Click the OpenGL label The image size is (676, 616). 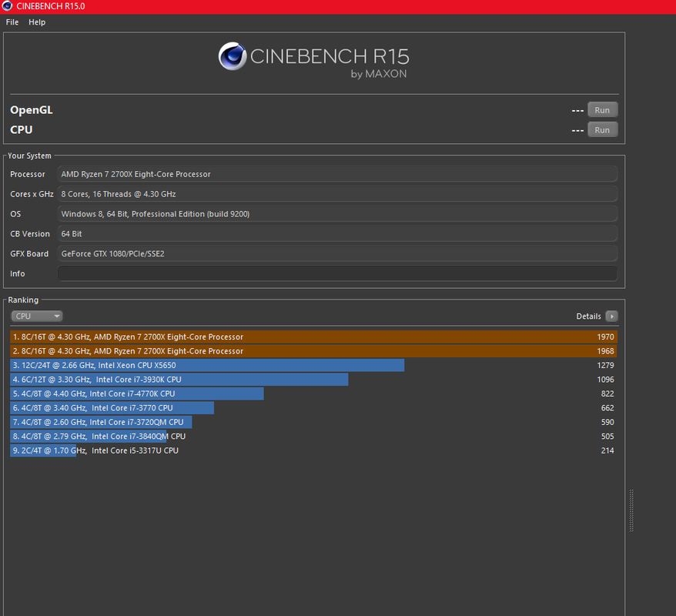(32, 110)
